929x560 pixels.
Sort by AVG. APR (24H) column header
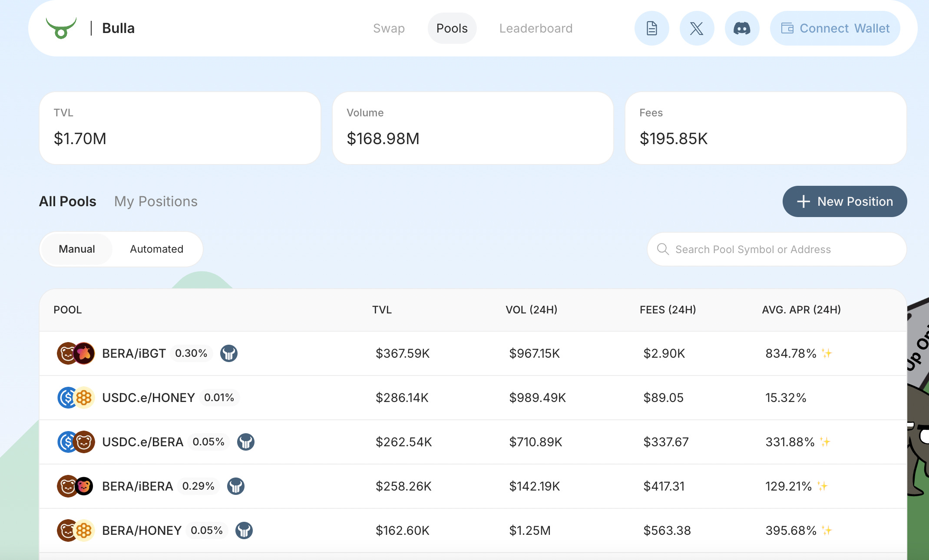click(801, 310)
